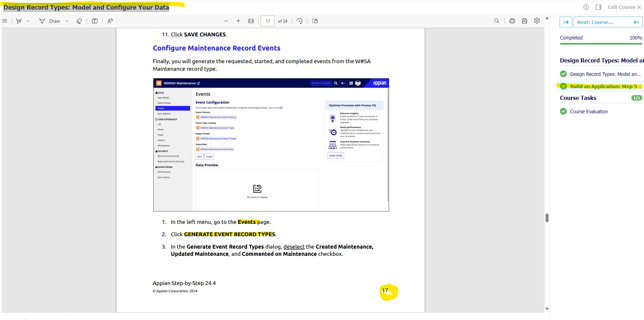644x320 pixels.
Task: Zoom out with the minus icon
Action: pyautogui.click(x=226, y=21)
